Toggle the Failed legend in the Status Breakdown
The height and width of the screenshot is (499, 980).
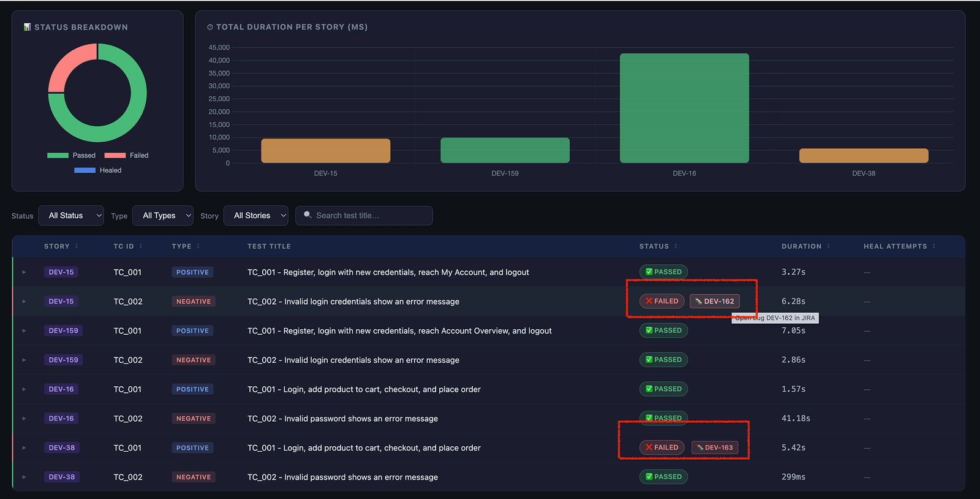tap(127, 155)
